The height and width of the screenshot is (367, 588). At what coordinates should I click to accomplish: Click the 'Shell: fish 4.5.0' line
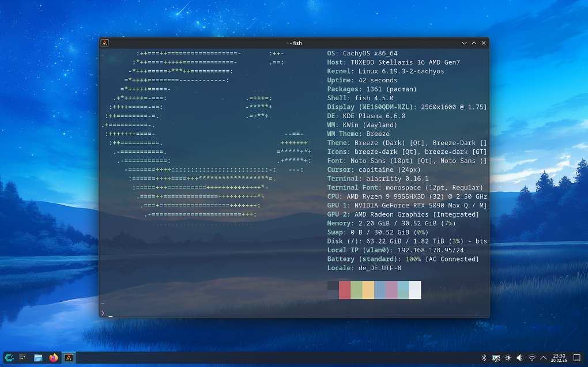coord(360,98)
